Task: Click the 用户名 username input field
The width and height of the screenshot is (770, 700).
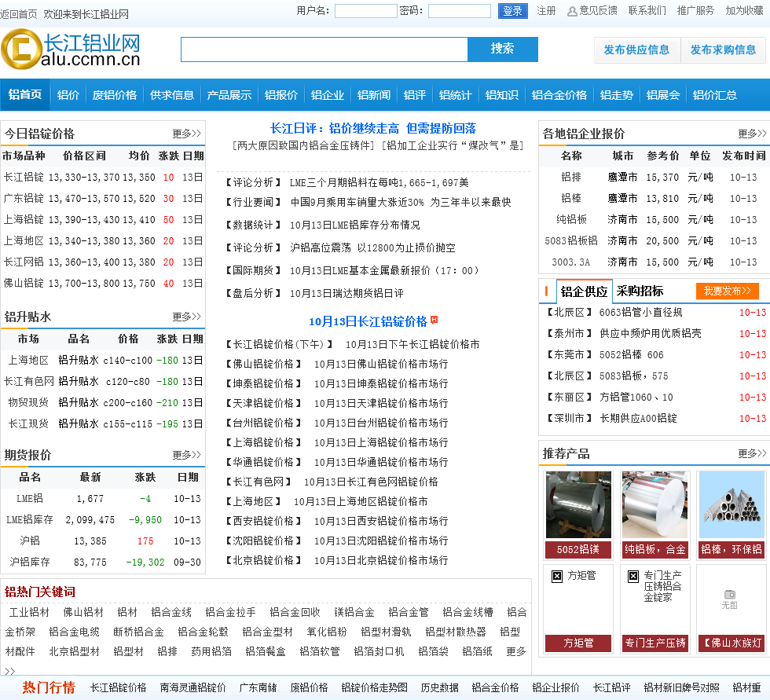Action: point(365,11)
